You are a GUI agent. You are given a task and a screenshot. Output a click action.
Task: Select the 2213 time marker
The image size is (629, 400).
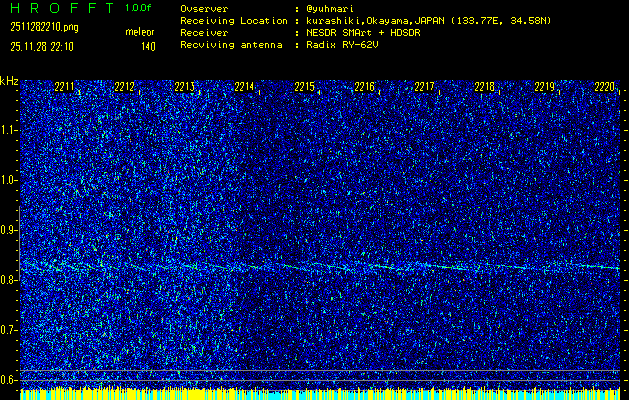(x=184, y=88)
